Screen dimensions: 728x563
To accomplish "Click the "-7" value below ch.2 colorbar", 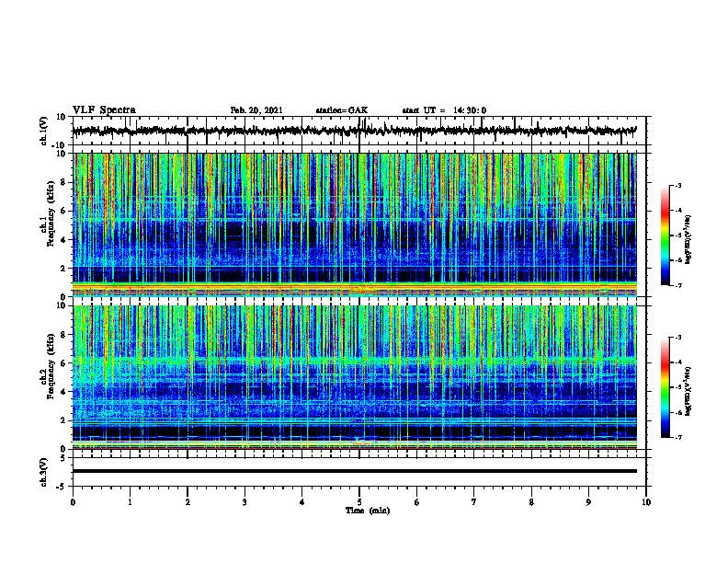I will coord(677,438).
